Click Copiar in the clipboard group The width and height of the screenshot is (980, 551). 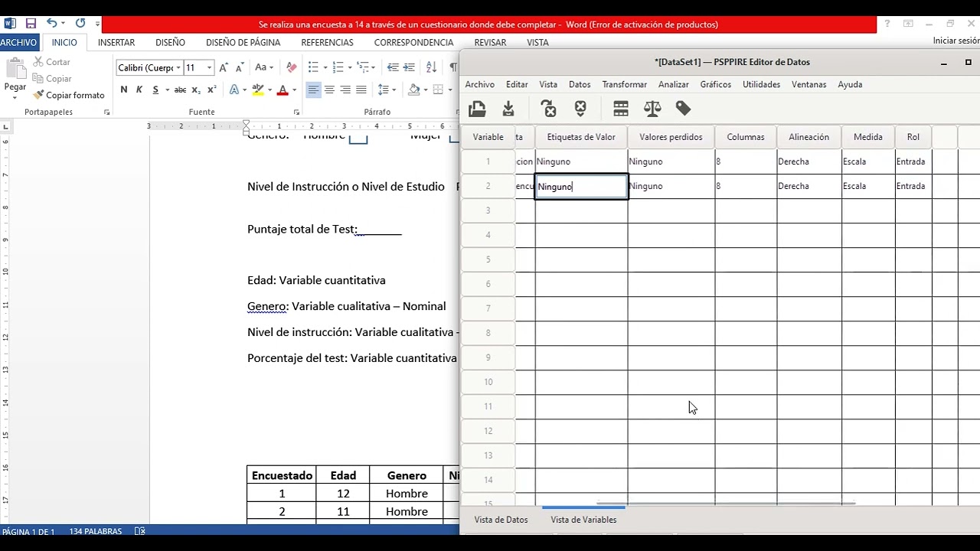(53, 79)
